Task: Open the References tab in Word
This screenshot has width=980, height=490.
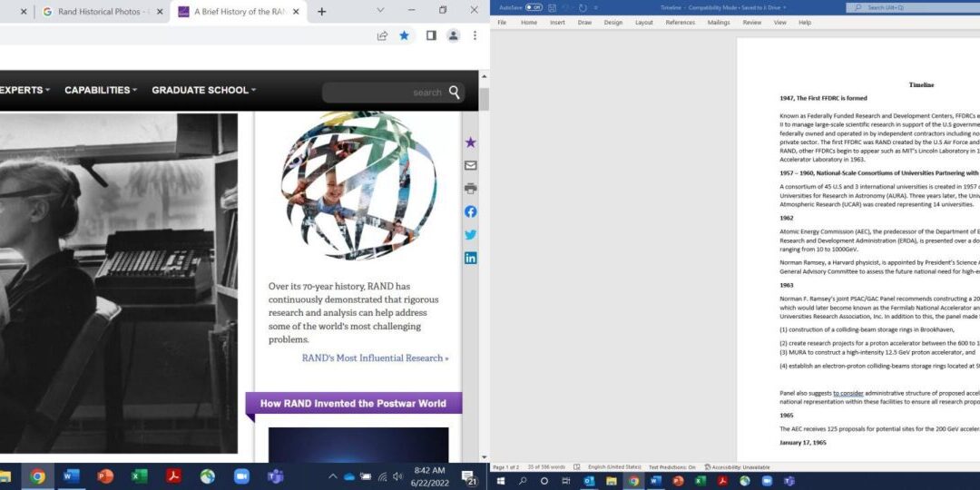Action: [680, 22]
